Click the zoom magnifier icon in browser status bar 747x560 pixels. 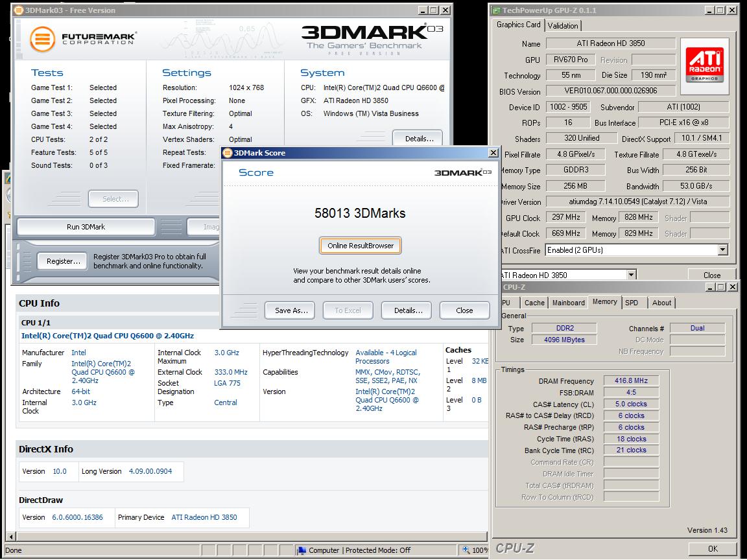466,550
